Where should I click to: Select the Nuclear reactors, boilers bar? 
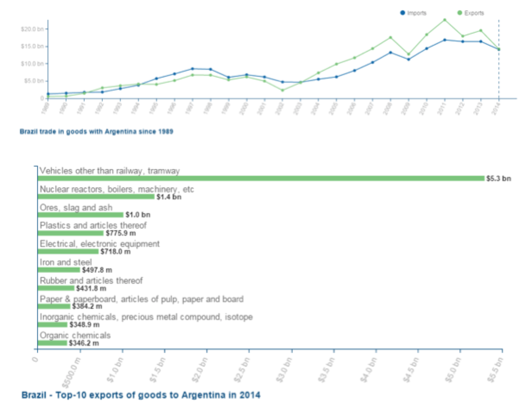point(96,197)
